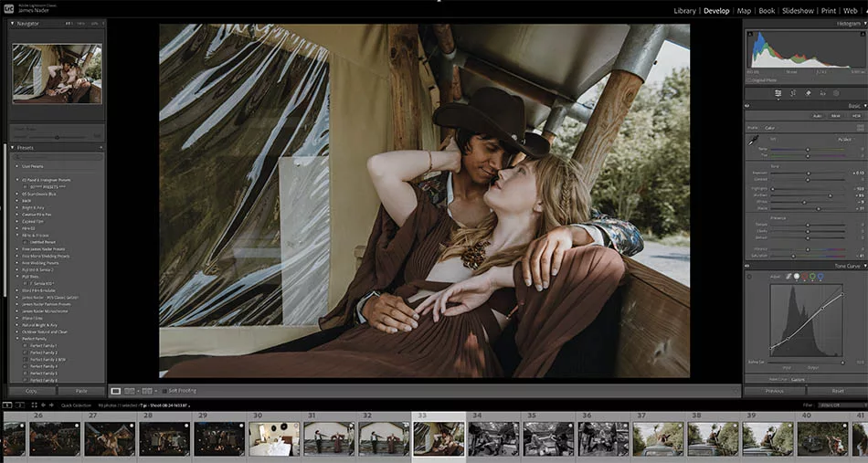This screenshot has width=868, height=463.
Task: Open the filmstrip Filter dropdown
Action: [x=843, y=405]
